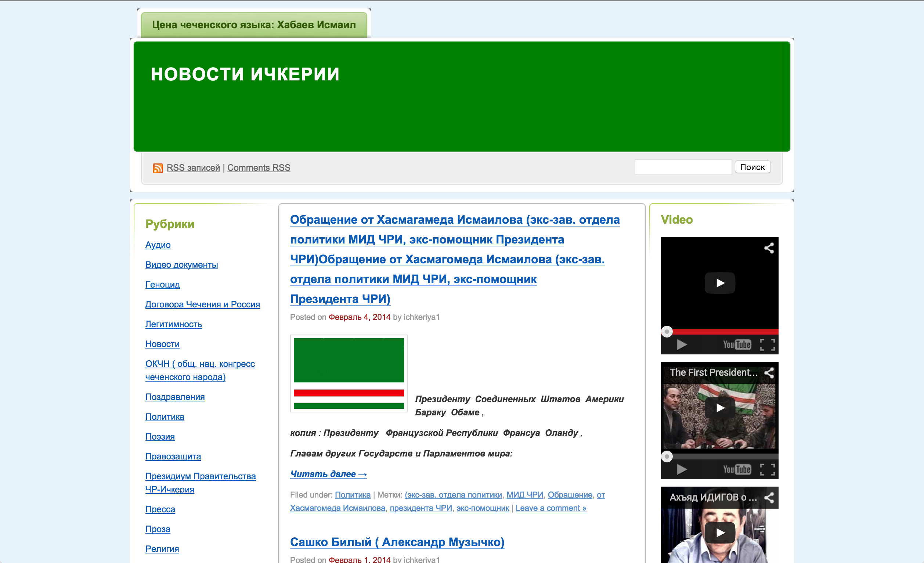
Task: Play the first YouTube video
Action: pyautogui.click(x=719, y=283)
